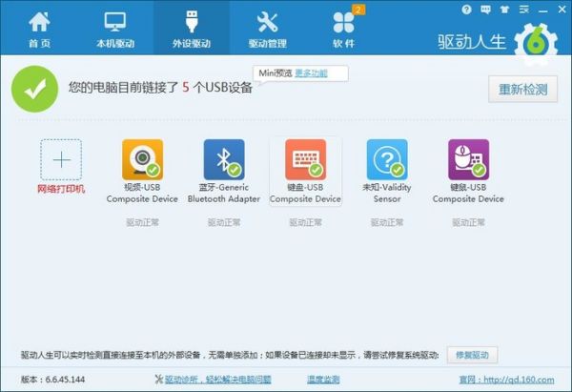
Task: Close the 驱动人生 window
Action: [562, 10]
